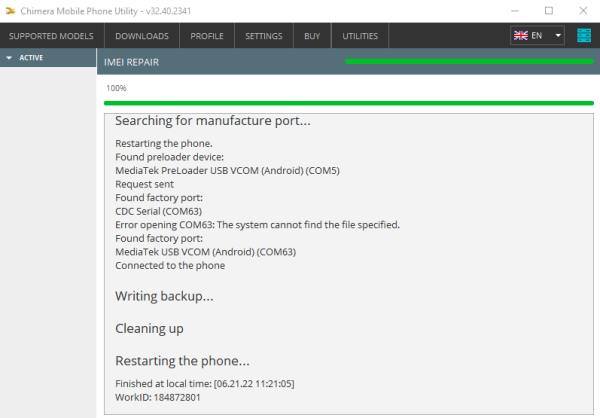Select the 'Writing backup...' heading
The width and height of the screenshot is (600, 418).
164,297
